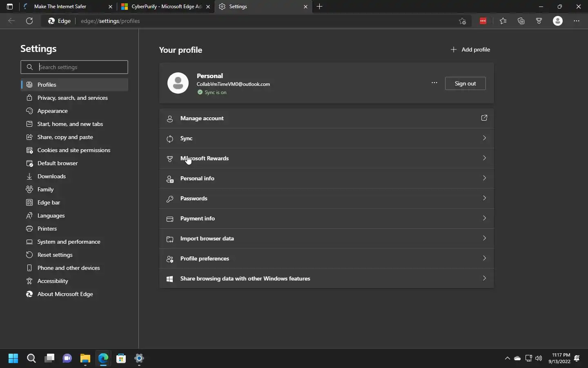Open Printers settings section
This screenshot has width=588, height=368.
[x=74, y=229]
